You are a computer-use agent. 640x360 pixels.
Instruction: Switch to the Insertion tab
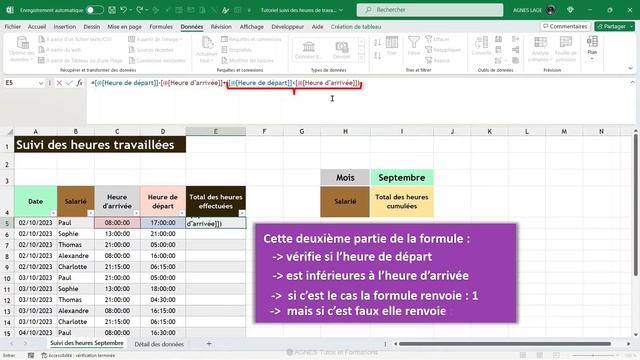click(x=64, y=27)
